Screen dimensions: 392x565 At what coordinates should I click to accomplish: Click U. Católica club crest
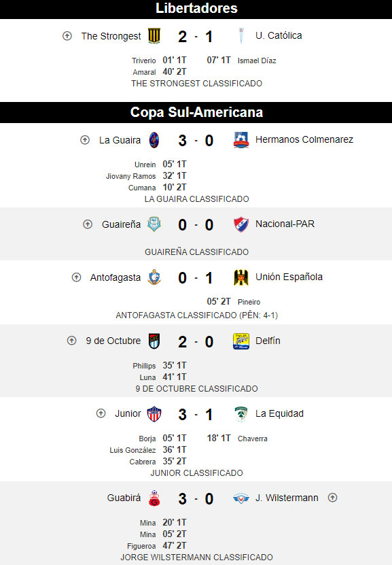241,35
